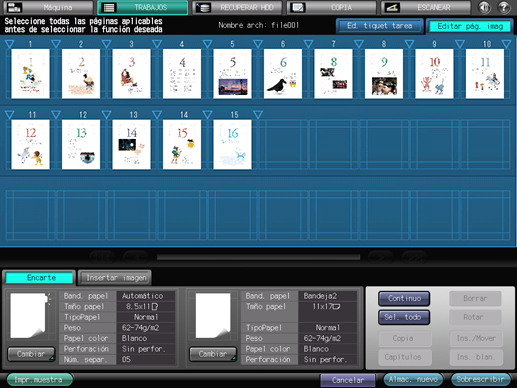
Task: Click Sel. todo to select all
Action: (x=404, y=317)
